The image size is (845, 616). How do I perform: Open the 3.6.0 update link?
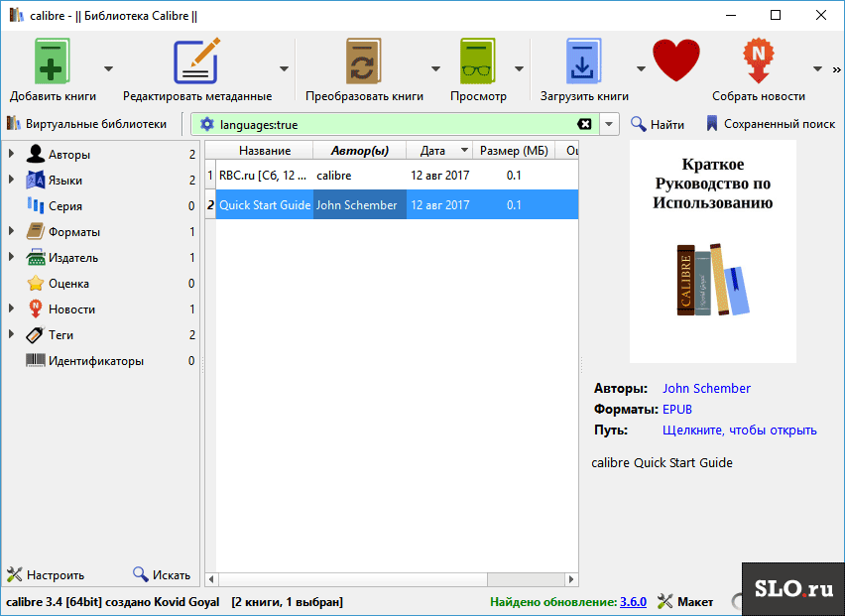(x=633, y=602)
